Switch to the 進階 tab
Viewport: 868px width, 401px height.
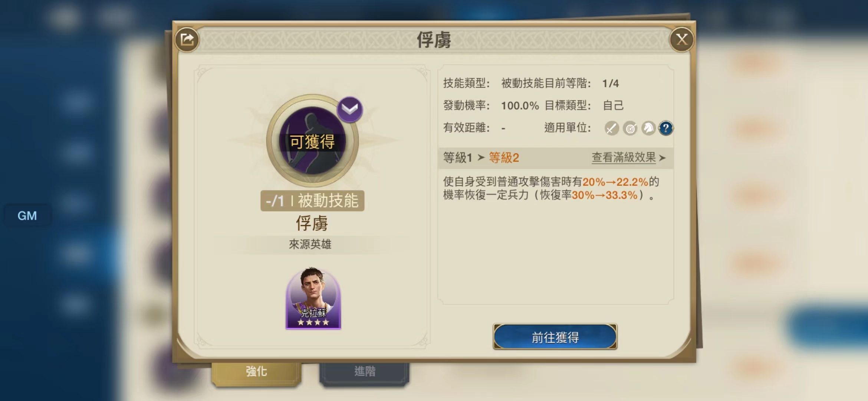pos(365,371)
